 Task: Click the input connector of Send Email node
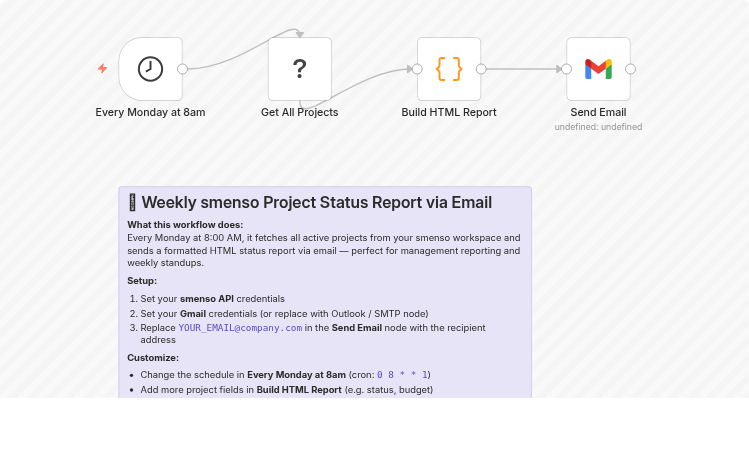tap(567, 69)
